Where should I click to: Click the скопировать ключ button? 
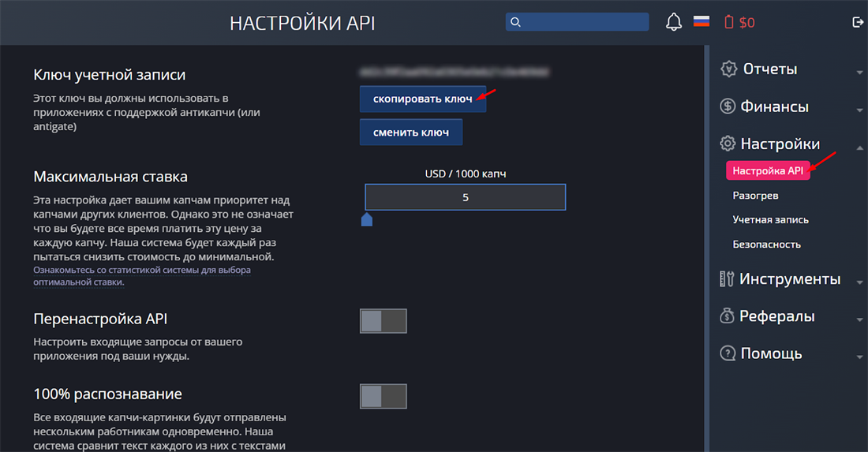point(423,99)
